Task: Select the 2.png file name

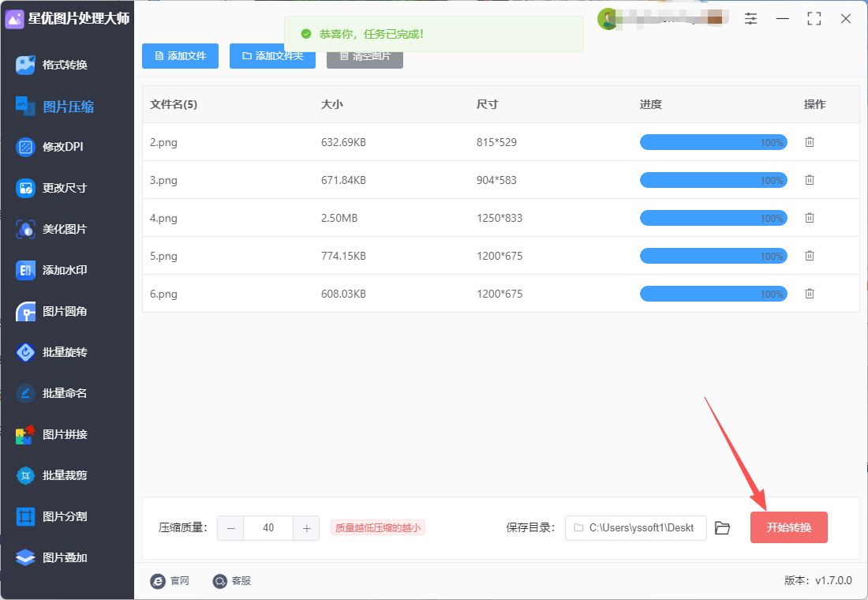Action: [163, 142]
